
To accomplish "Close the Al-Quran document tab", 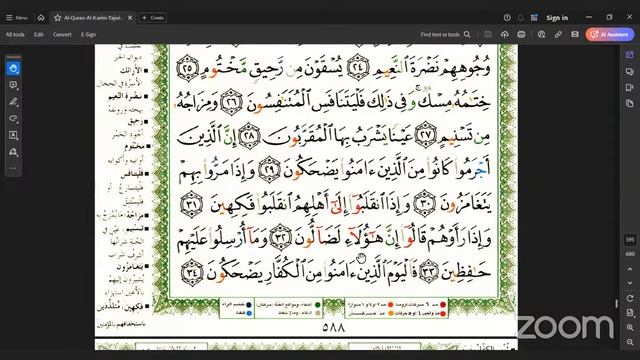I will click(130, 18).
